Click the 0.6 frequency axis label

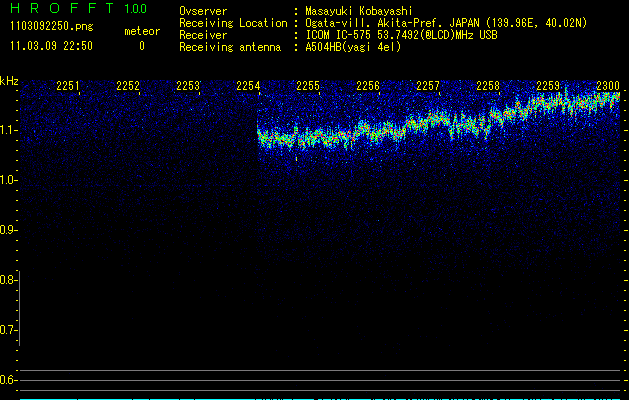9,380
